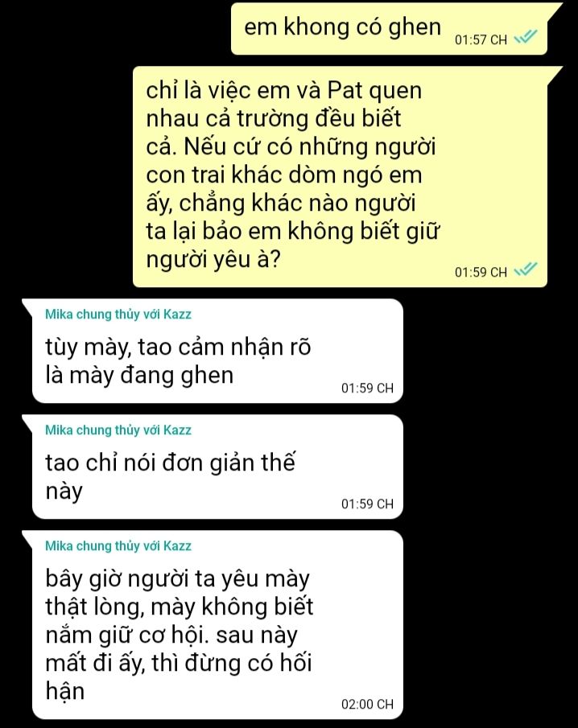578x728 pixels.
Task: Tap the text 'người yêu à?'
Action: coord(213,260)
